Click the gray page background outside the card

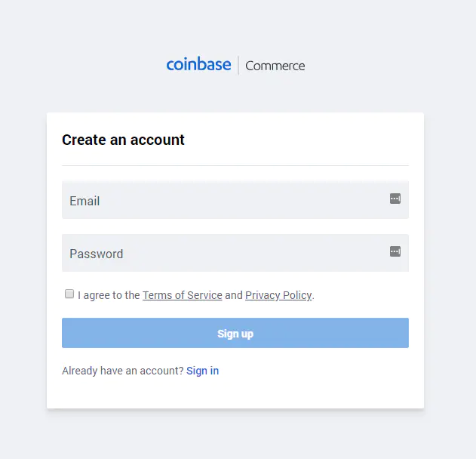[23, 226]
